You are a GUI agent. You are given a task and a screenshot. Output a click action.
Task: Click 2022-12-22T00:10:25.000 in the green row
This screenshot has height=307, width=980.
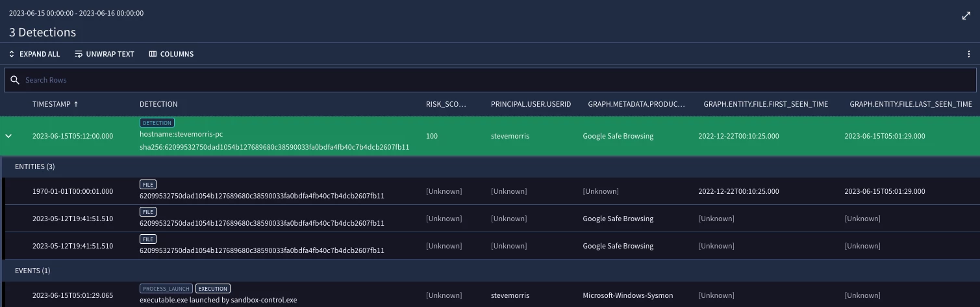[738, 136]
